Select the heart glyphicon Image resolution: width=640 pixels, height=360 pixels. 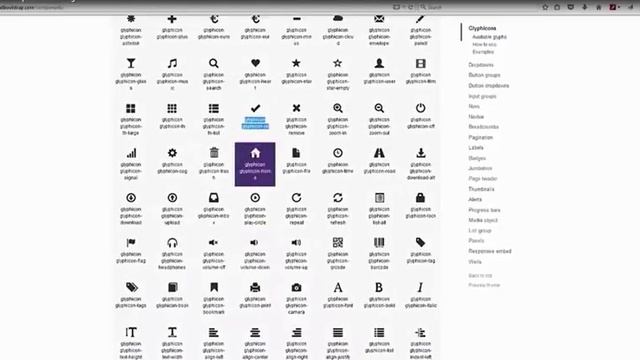pyautogui.click(x=255, y=63)
